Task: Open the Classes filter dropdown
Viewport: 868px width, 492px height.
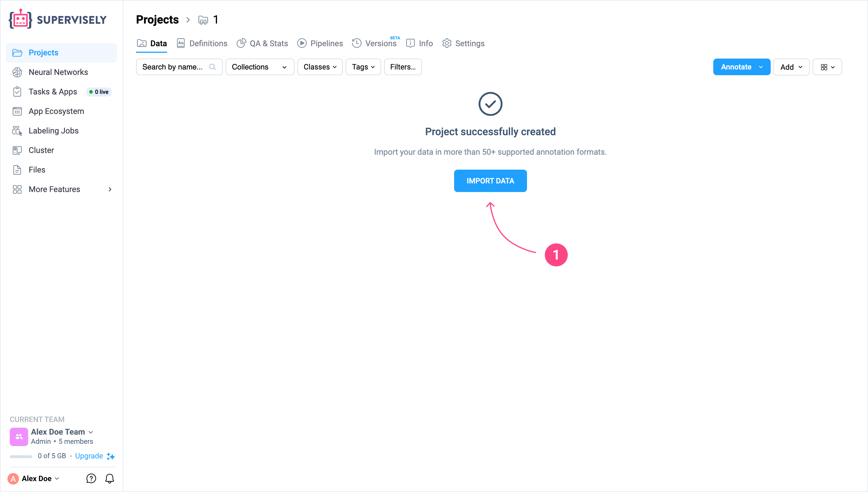Action: click(x=320, y=67)
